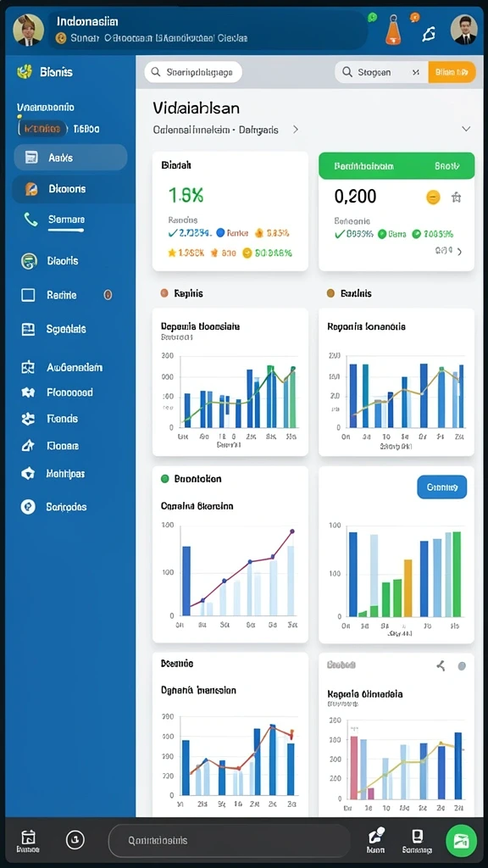Click the Vidaiahlsan page title

[197, 108]
